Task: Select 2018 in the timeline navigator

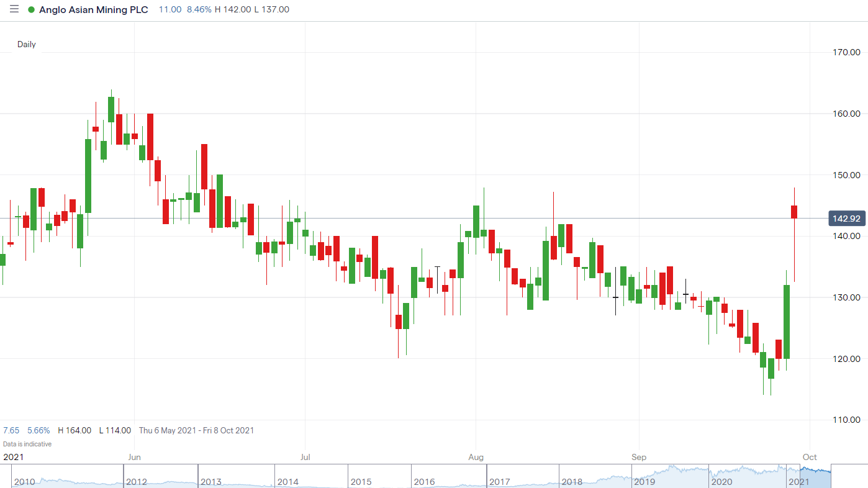Action: 572,482
